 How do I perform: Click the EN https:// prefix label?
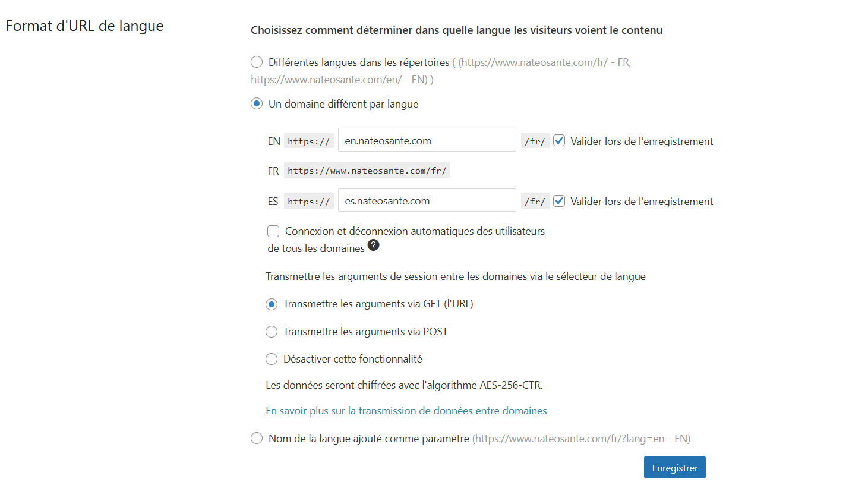click(x=309, y=141)
